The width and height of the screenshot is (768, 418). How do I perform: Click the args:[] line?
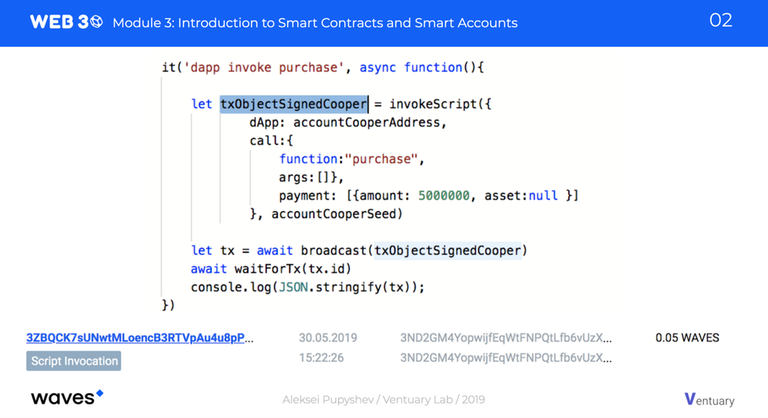(x=311, y=177)
